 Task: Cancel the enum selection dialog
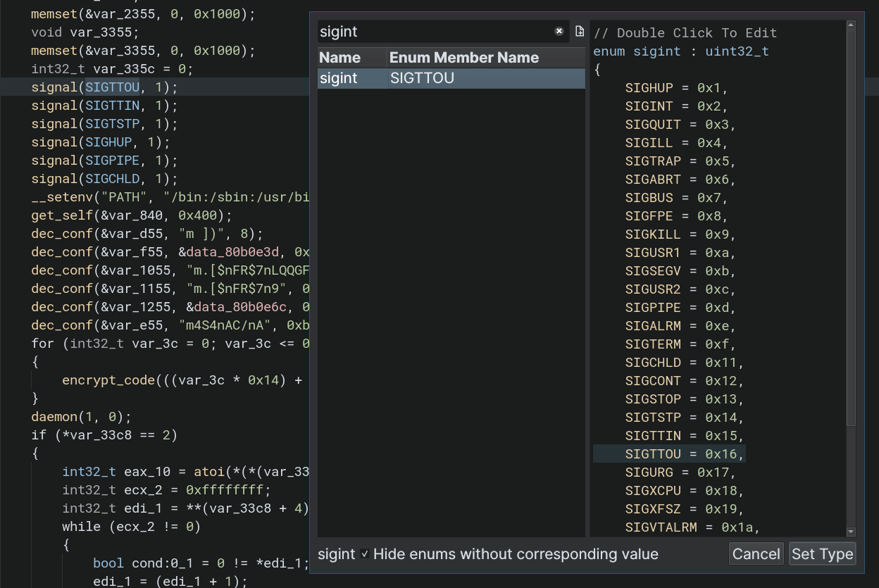(x=756, y=554)
